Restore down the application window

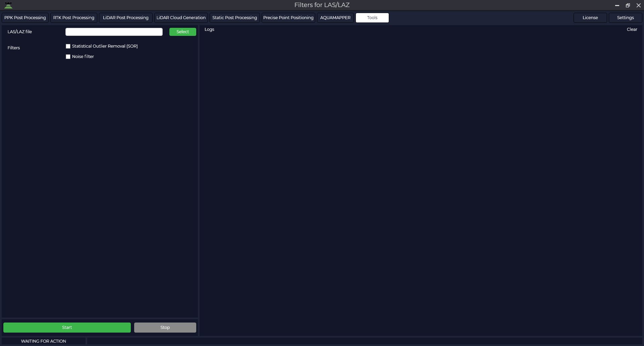tap(628, 5)
